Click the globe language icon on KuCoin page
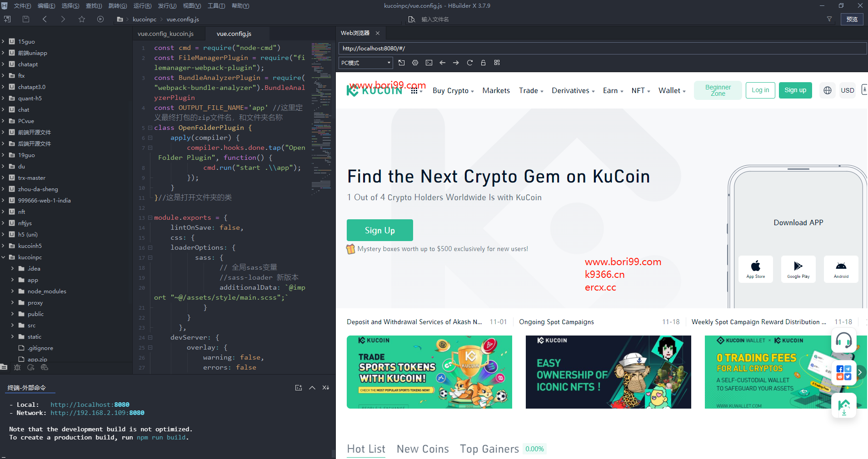Viewport: 868px width, 459px height. (828, 90)
